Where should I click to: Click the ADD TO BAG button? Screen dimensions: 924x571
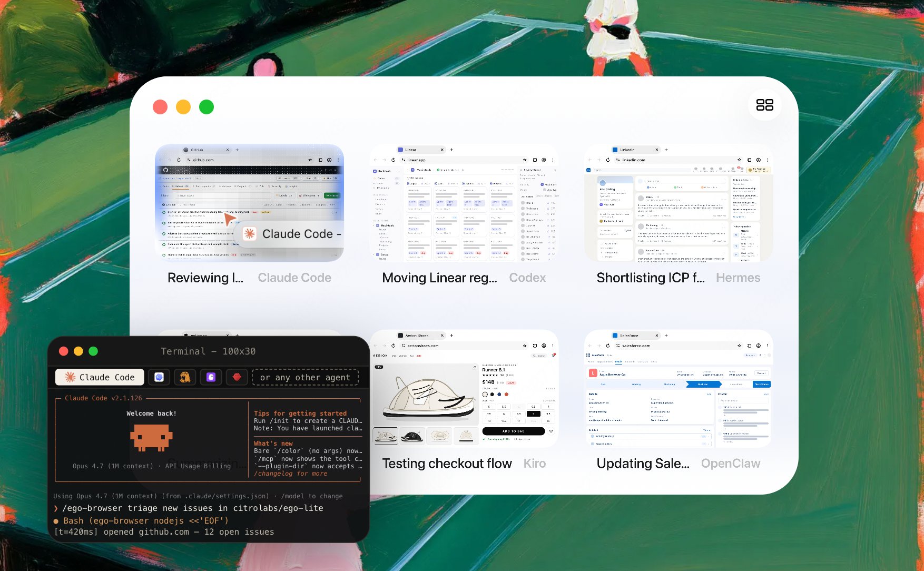click(514, 431)
